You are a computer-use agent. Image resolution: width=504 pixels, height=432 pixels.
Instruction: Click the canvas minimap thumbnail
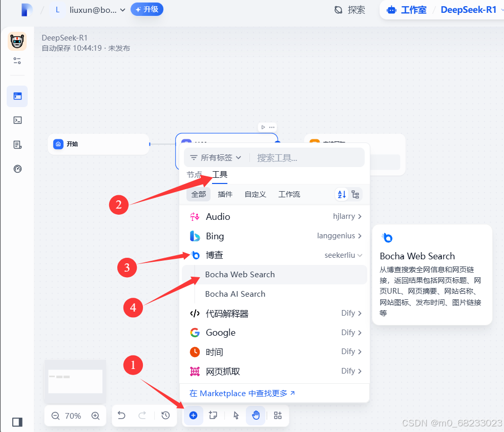(75, 381)
